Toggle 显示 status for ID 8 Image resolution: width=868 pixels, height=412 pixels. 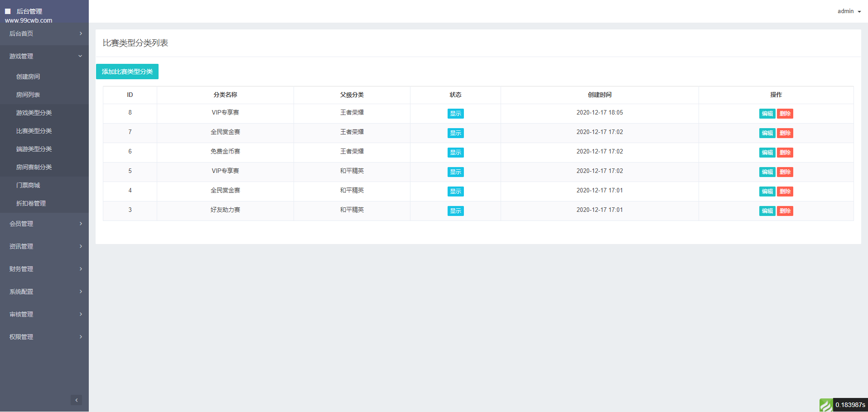tap(455, 114)
